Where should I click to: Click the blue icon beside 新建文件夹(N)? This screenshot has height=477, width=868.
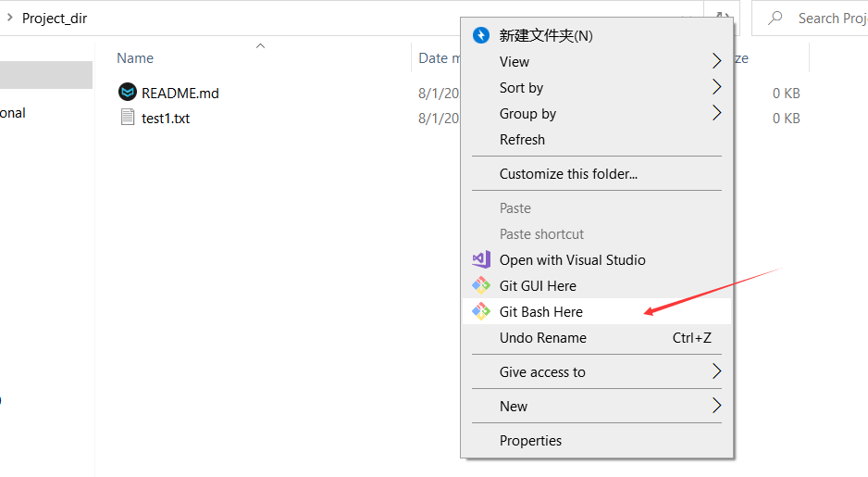(481, 35)
